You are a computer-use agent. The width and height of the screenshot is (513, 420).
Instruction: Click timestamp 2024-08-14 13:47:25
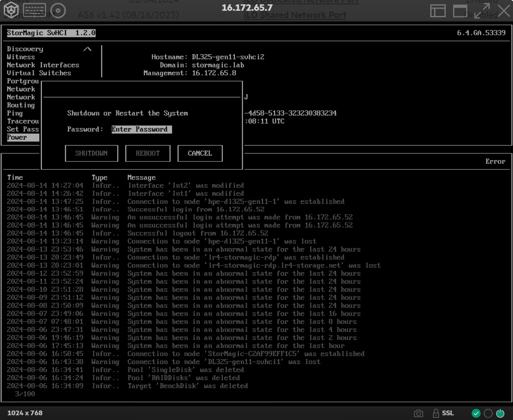tap(45, 202)
